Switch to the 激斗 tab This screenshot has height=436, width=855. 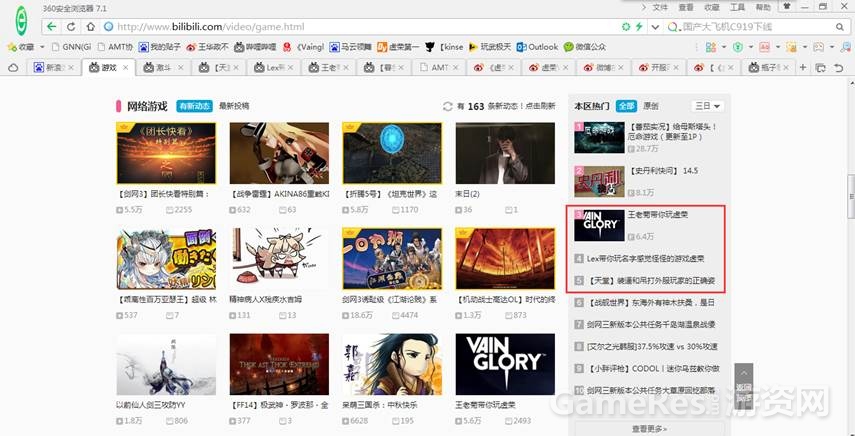pos(163,68)
